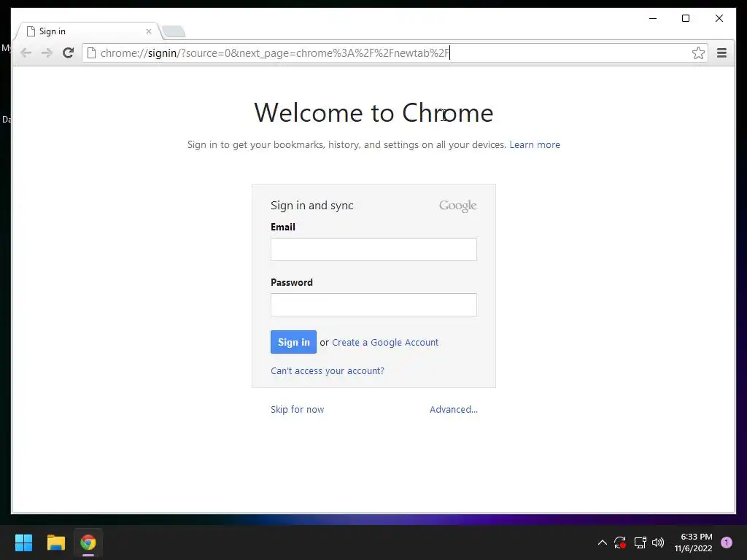Click the Chrome taskbar icon
Image resolution: width=747 pixels, height=560 pixels.
coord(88,542)
